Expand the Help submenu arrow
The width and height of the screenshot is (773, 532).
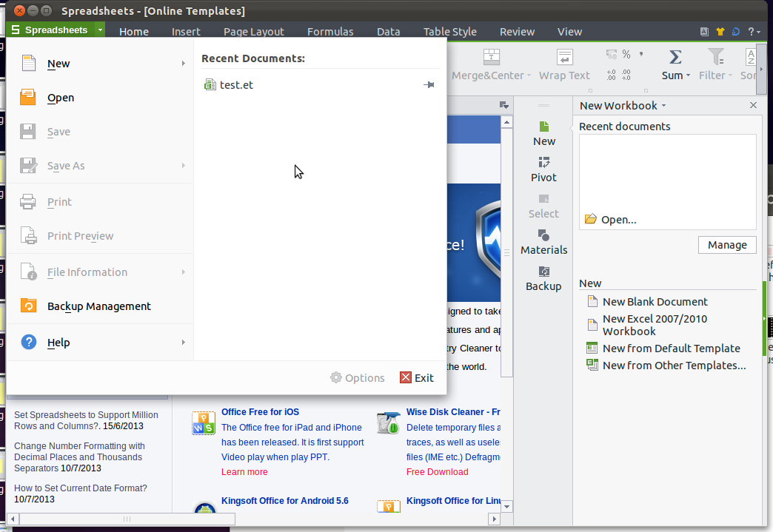pos(183,342)
